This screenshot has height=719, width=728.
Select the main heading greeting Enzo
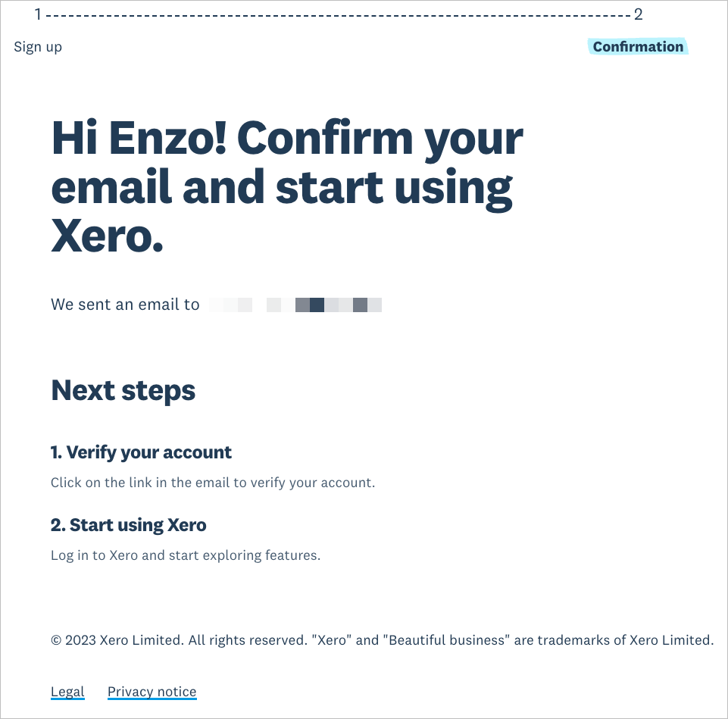click(x=286, y=185)
